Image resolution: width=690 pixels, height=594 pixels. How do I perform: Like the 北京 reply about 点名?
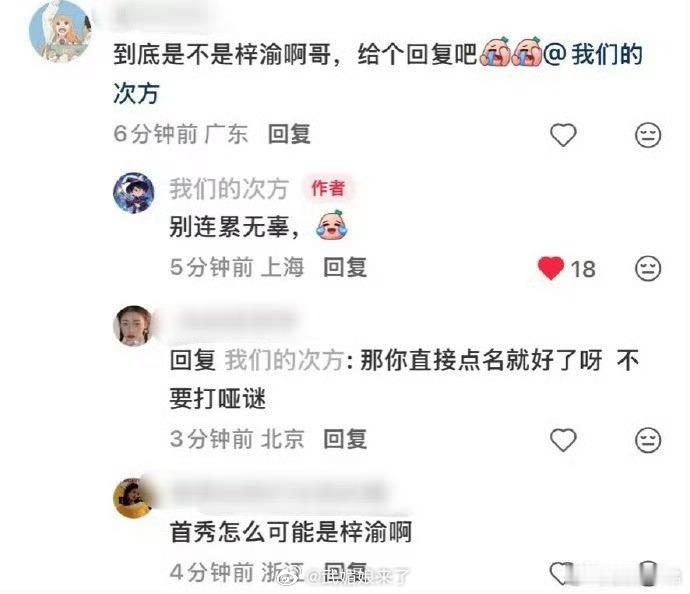[x=563, y=440]
